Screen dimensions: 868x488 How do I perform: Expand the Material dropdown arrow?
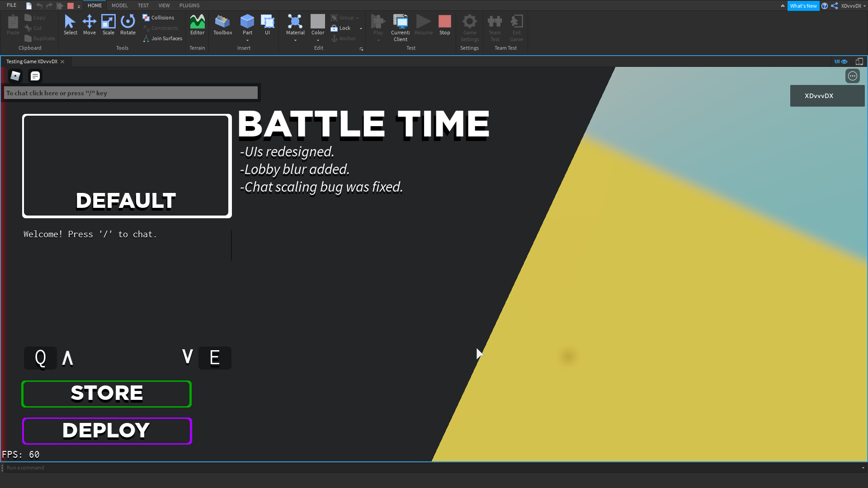tap(295, 40)
